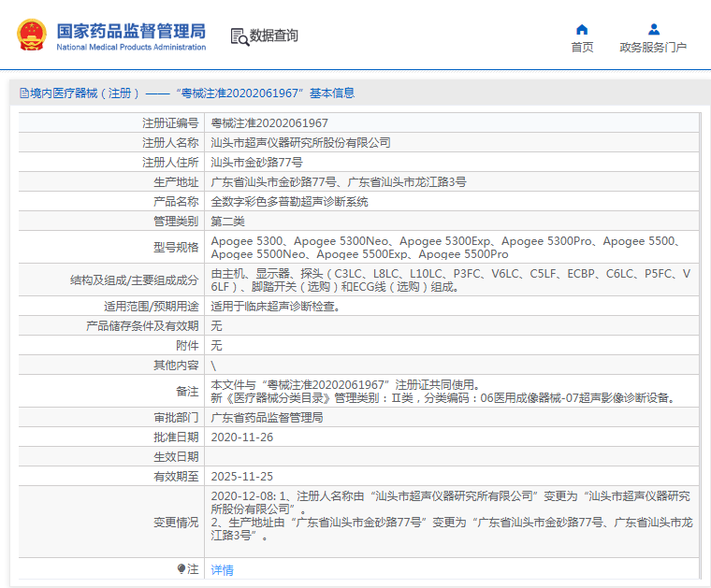Select the 生产地址 value with 龙江路3号
The image size is (711, 588).
[339, 182]
